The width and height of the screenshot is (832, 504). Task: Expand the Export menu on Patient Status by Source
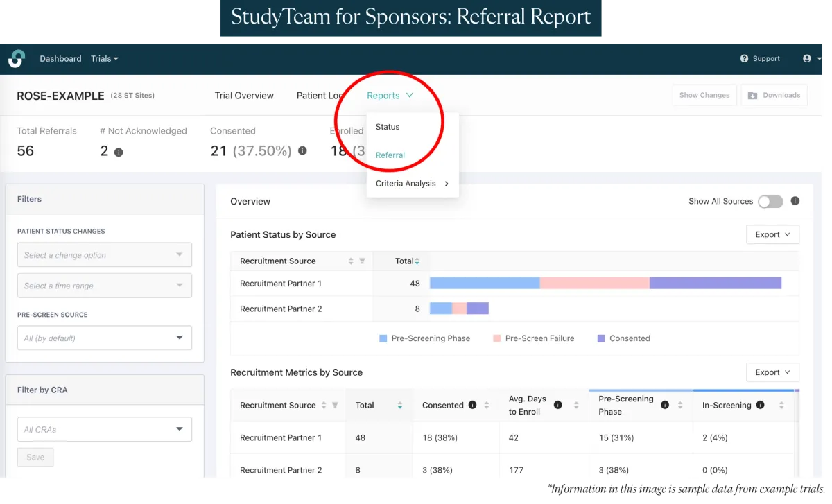[772, 234]
